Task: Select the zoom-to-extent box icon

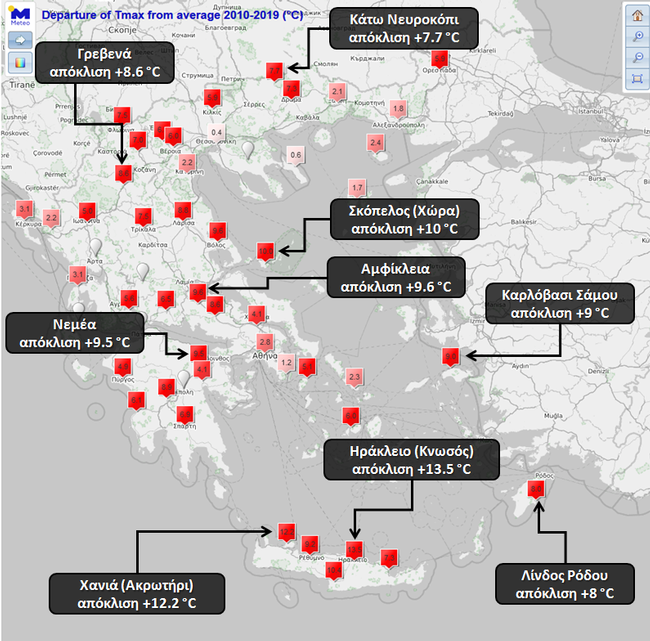Action: click(x=637, y=79)
